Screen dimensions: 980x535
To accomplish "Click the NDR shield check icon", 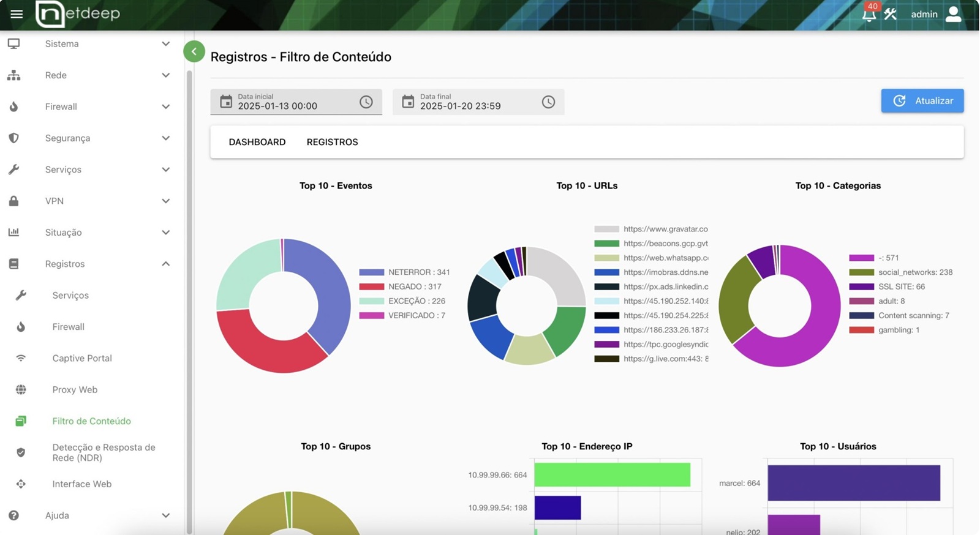I will pos(21,452).
